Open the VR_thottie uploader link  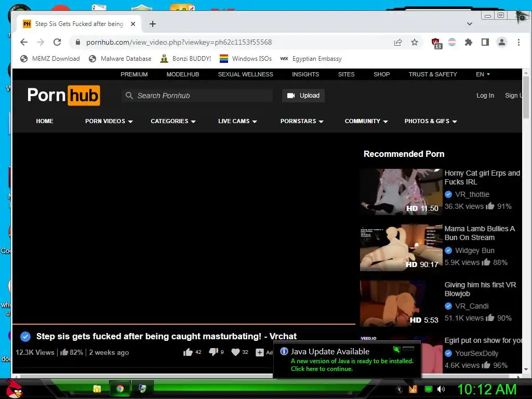pos(472,194)
